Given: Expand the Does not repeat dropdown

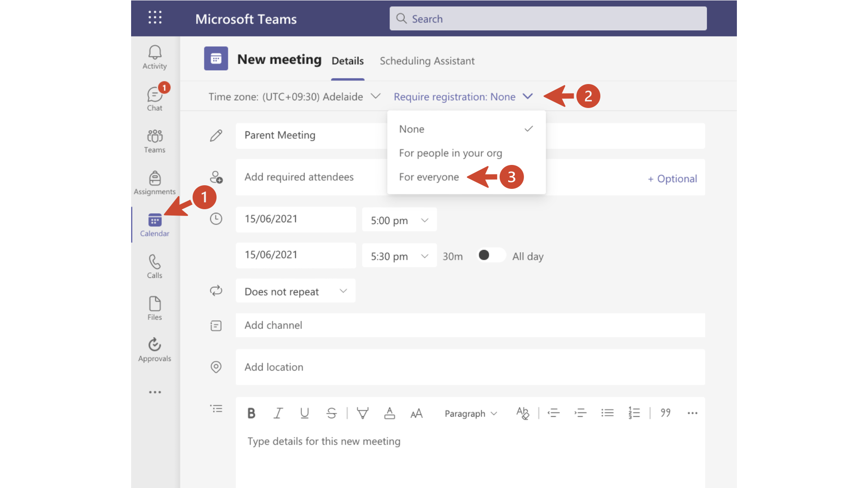Looking at the screenshot, I should [295, 291].
